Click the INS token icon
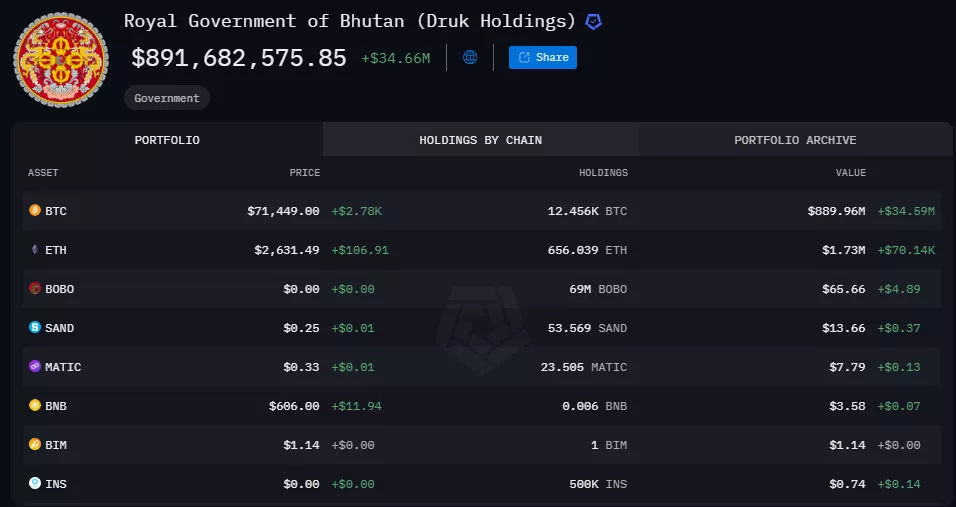The image size is (956, 507). click(x=35, y=484)
